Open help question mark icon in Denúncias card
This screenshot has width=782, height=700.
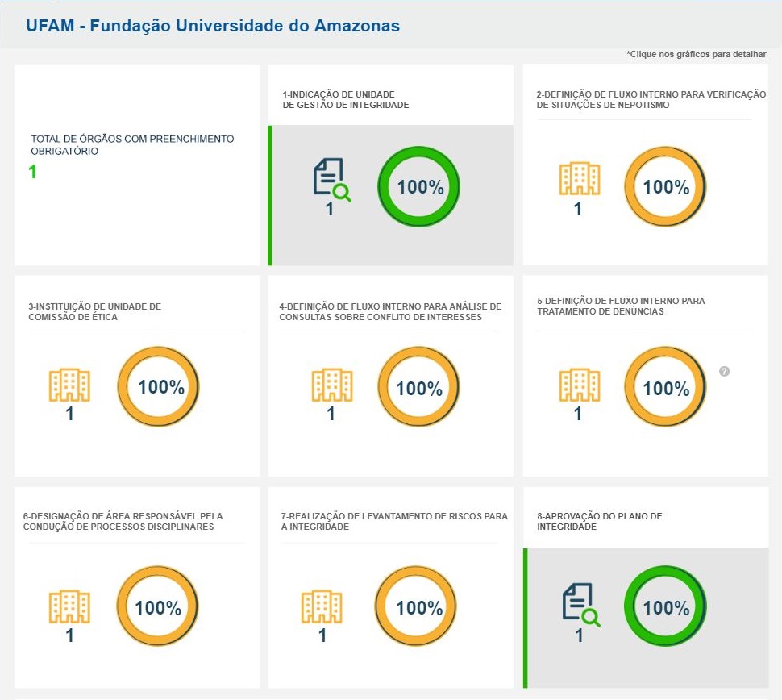click(x=724, y=371)
